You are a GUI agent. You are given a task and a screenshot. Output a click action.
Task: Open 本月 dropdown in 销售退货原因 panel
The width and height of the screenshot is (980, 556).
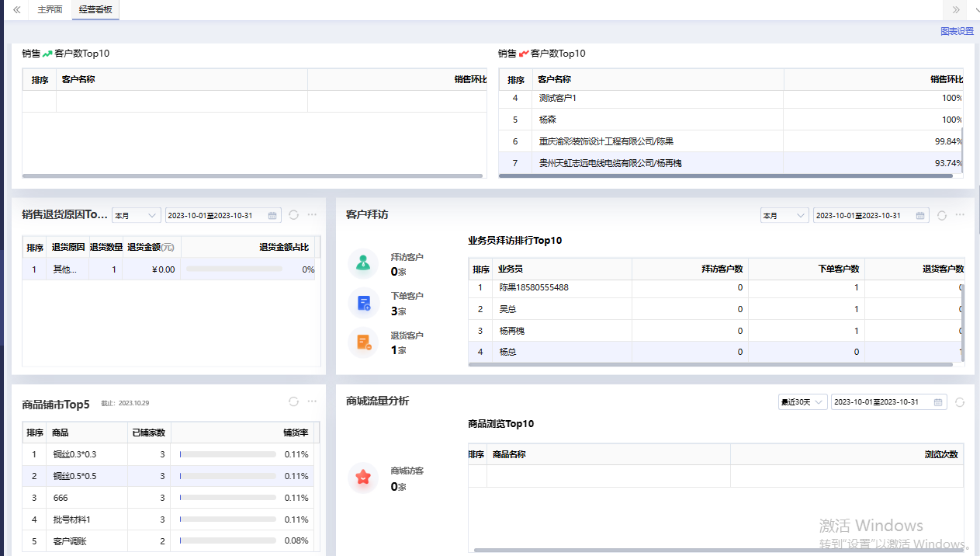pos(136,215)
